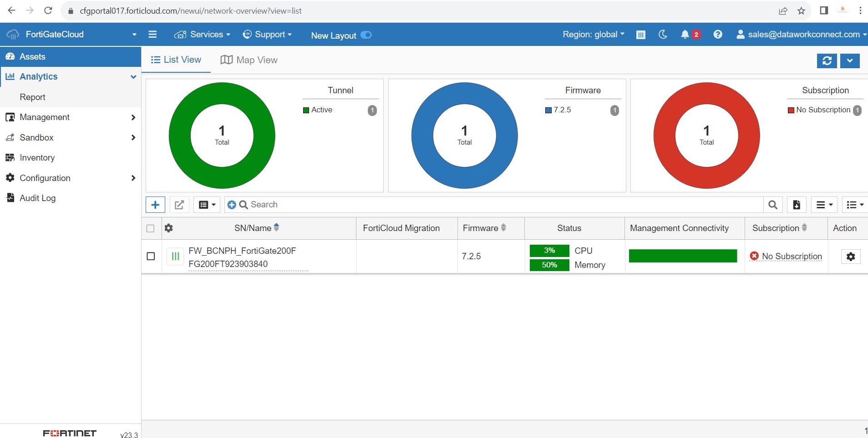868x438 pixels.
Task: Toggle the New Layout switch
Action: point(366,35)
